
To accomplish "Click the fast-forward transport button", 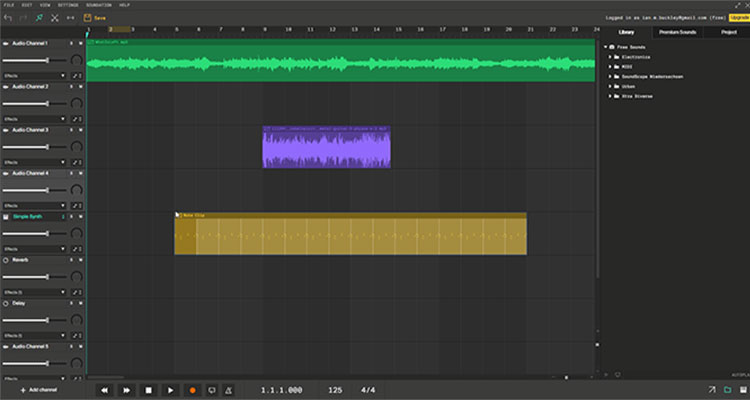I will pyautogui.click(x=126, y=390).
